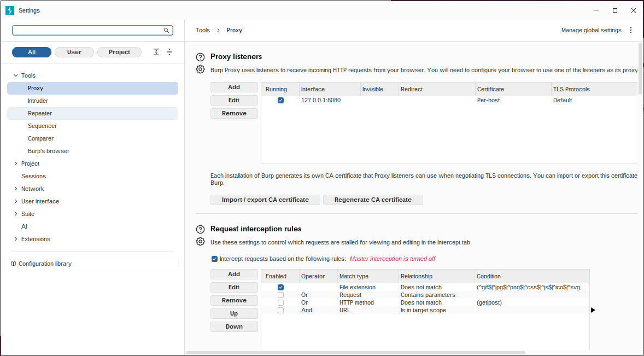Click the vertical scrollbar on right edge
Image resolution: width=644 pixels, height=356 pixels.
click(640, 69)
